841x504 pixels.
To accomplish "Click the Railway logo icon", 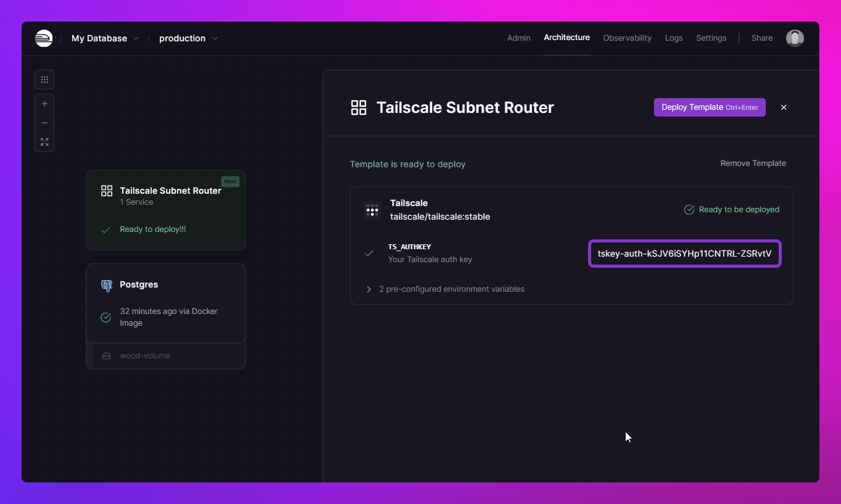I will click(44, 38).
